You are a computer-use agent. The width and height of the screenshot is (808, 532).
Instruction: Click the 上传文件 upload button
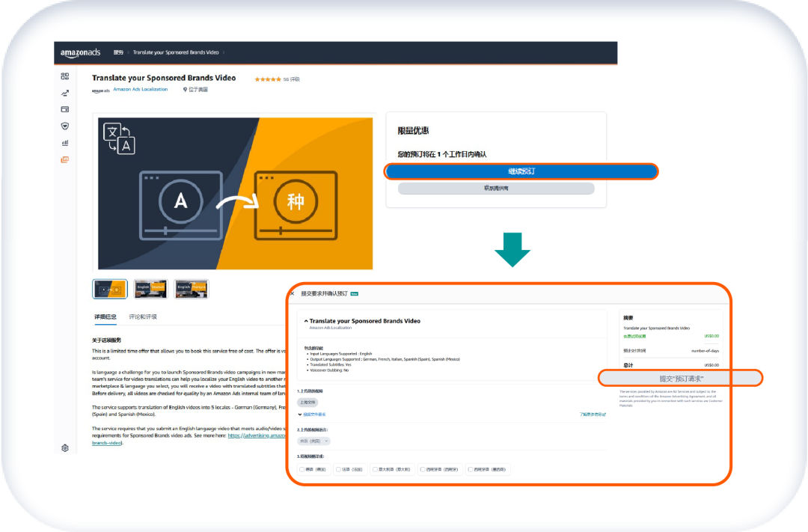pos(307,403)
